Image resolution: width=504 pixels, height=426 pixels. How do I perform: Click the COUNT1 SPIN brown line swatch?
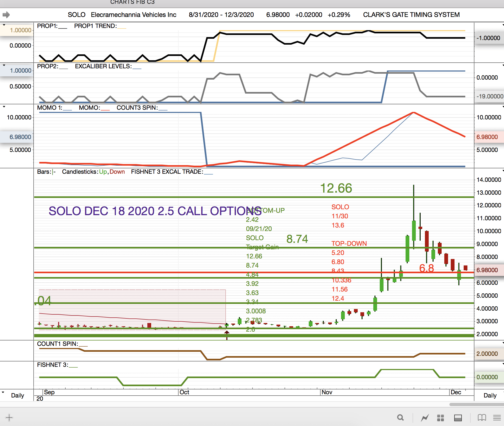(x=83, y=346)
